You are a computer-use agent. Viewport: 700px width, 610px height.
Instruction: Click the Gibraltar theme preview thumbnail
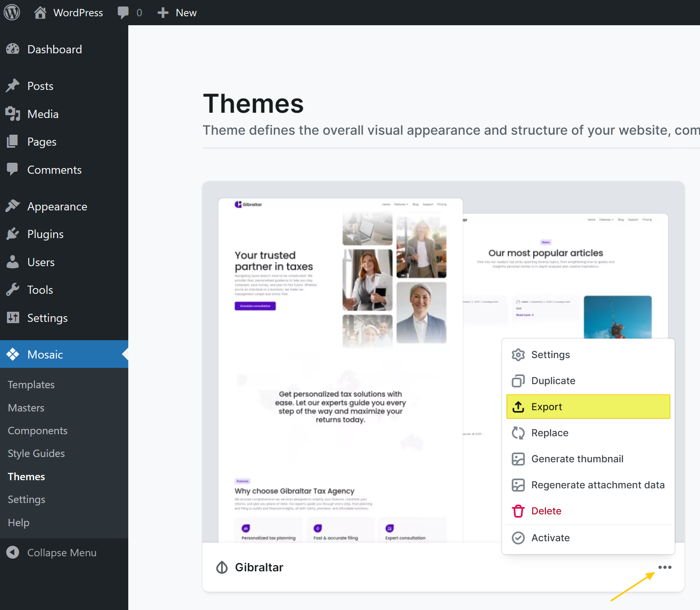[340, 366]
